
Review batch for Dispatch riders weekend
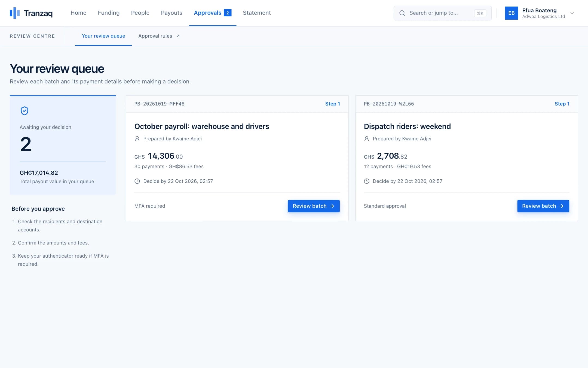(543, 206)
